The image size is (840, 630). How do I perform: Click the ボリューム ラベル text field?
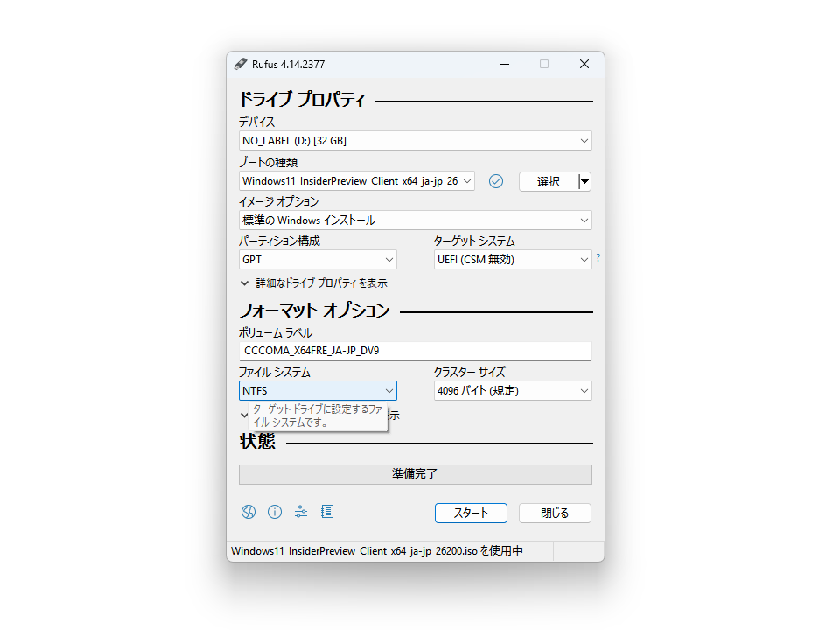415,351
